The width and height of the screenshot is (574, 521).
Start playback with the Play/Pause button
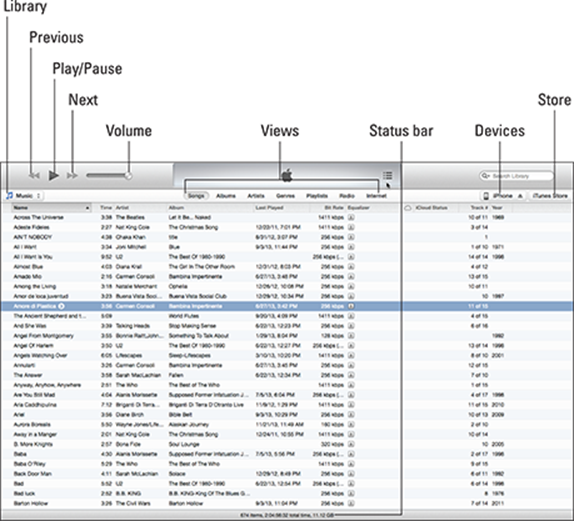54,176
